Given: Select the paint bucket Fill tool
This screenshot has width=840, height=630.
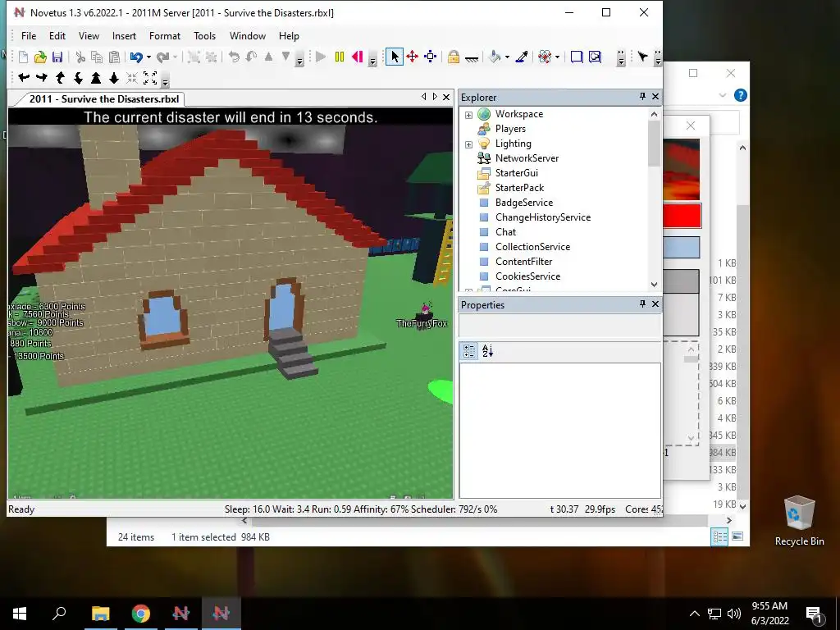Looking at the screenshot, I should (x=495, y=57).
